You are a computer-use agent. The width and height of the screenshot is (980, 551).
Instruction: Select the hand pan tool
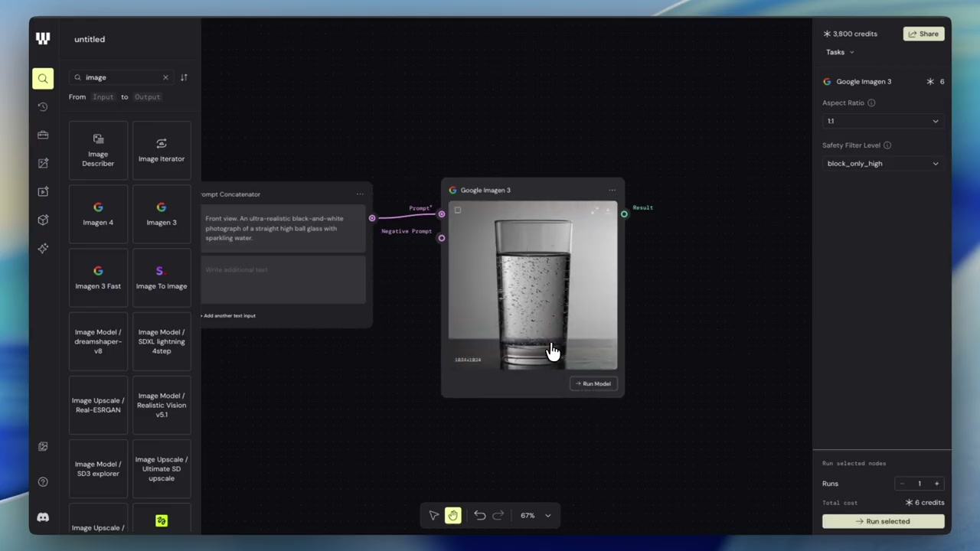point(452,515)
